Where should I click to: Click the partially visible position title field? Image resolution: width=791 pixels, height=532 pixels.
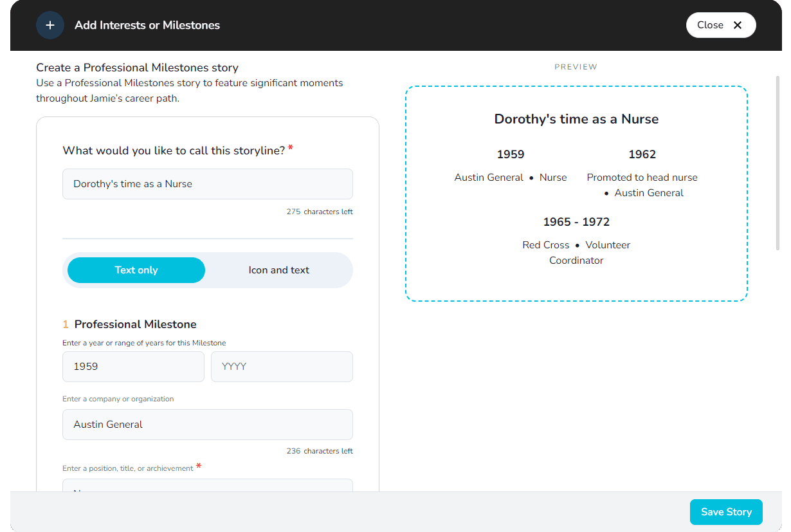[x=207, y=486]
